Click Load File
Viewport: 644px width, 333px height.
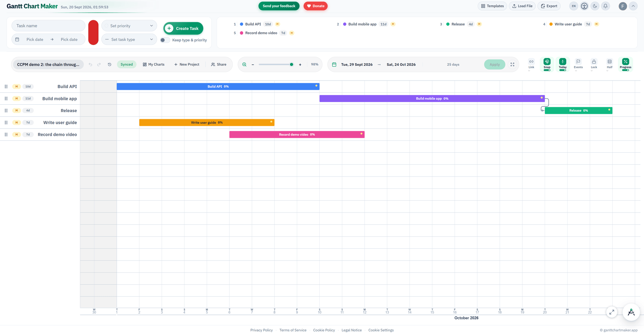point(522,6)
